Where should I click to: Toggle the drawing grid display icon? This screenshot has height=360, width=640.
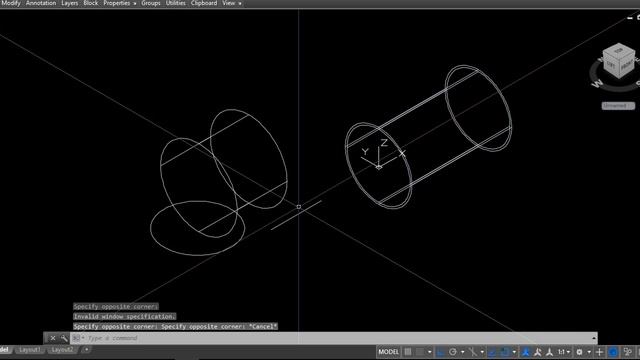coord(408,352)
